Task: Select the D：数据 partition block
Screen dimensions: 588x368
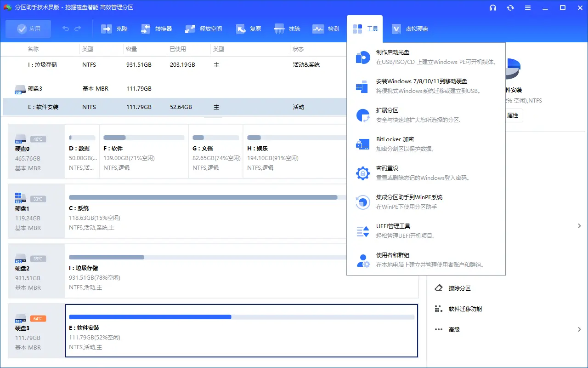Action: point(82,151)
